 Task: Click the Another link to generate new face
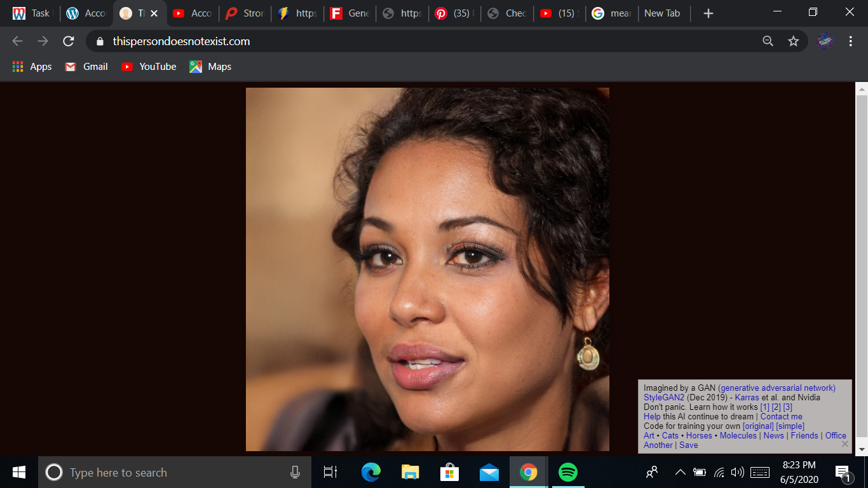[x=658, y=445]
